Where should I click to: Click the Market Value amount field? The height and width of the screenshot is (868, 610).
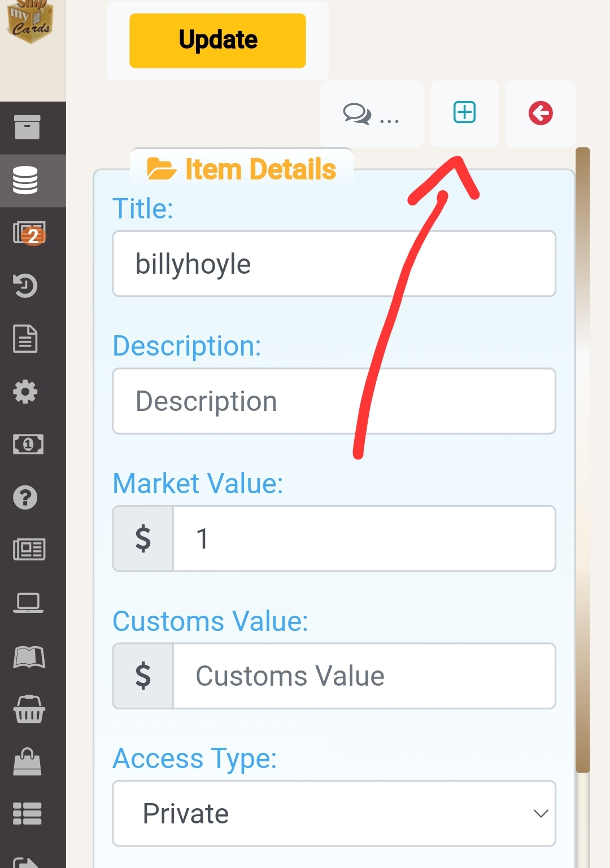[x=364, y=538]
